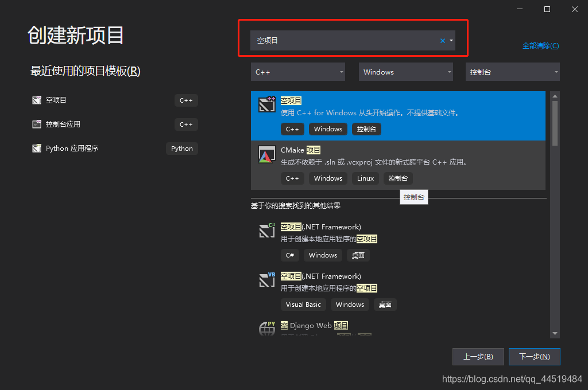This screenshot has width=588, height=390.
Task: Maximize the 创建新项目 window
Action: [547, 9]
